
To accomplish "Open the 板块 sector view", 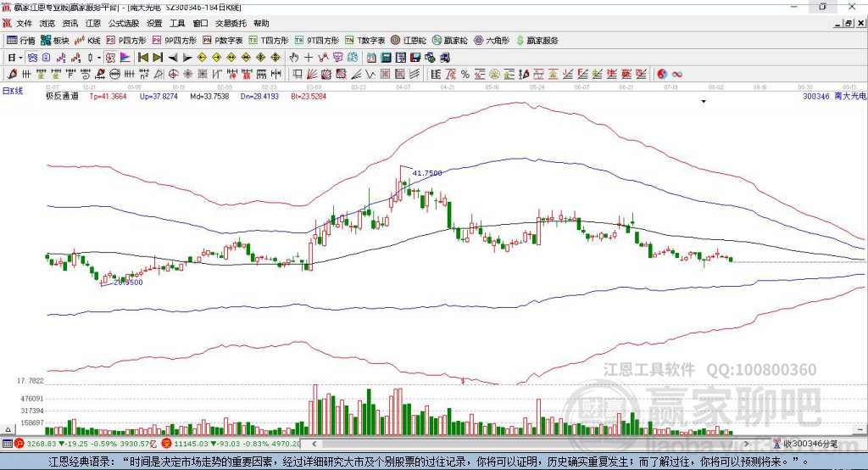I will (54, 41).
